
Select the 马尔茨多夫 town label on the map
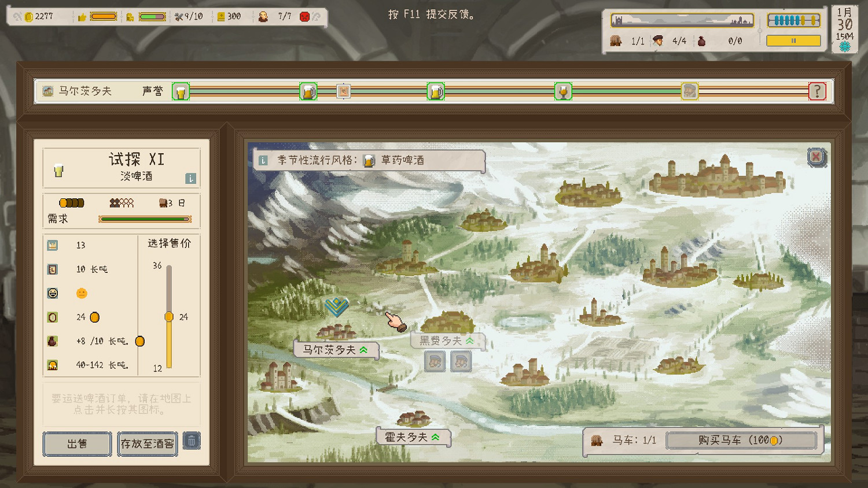point(336,350)
